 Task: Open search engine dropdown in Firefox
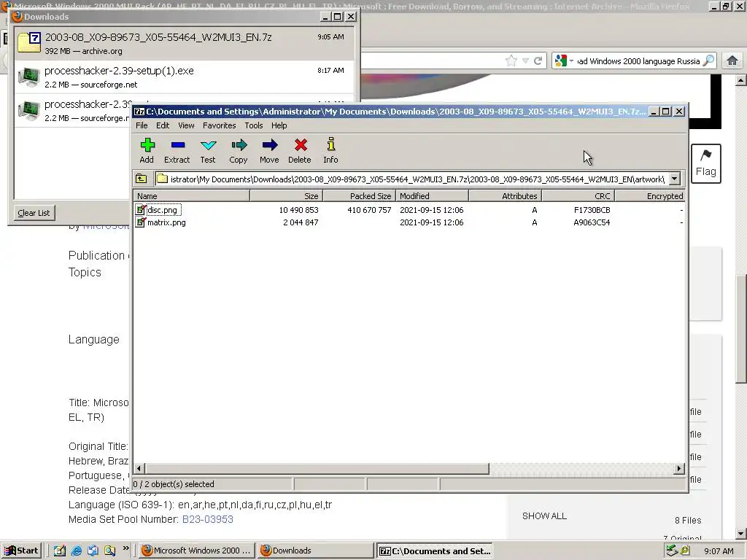tap(571, 61)
